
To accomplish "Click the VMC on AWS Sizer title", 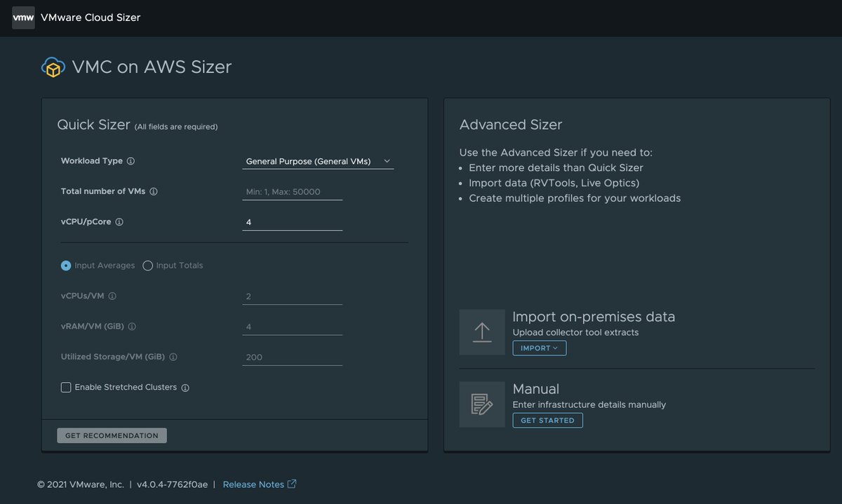I will (x=152, y=67).
